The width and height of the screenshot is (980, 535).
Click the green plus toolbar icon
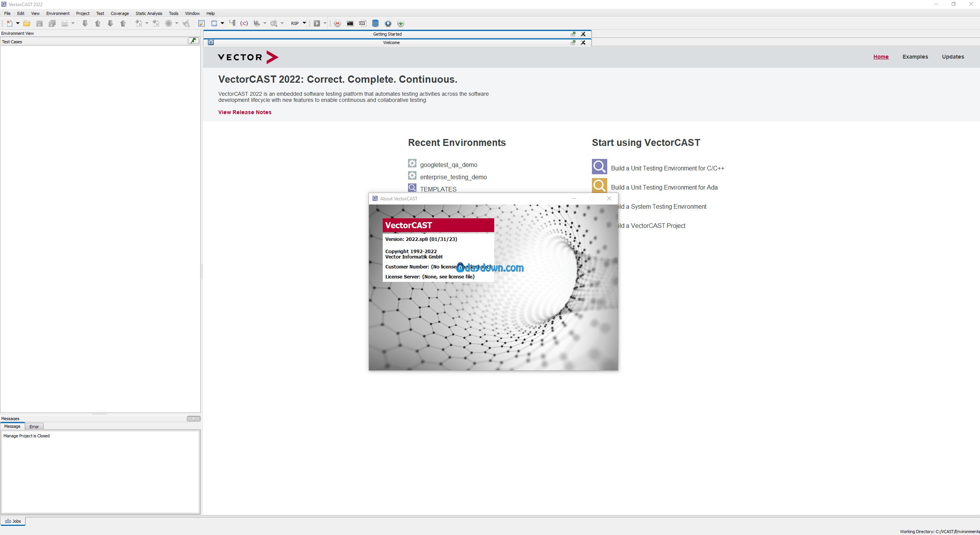pyautogui.click(x=401, y=23)
